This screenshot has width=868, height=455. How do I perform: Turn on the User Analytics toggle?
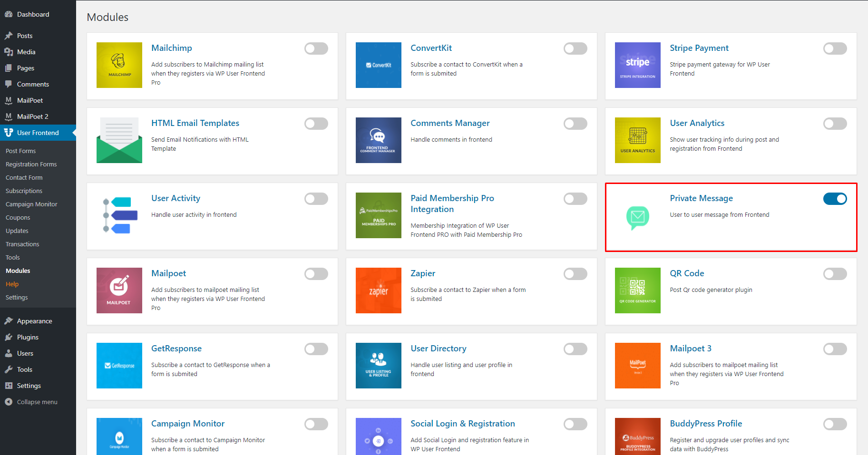tap(835, 124)
